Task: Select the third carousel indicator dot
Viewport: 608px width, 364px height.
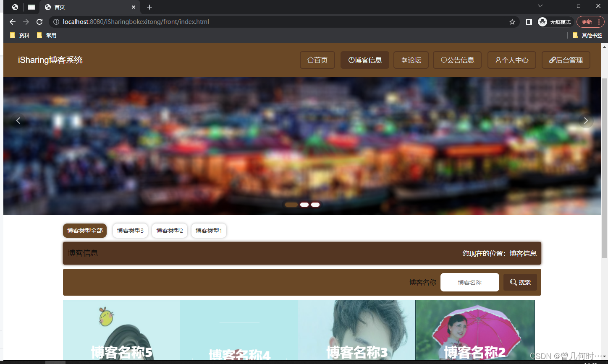Action: pyautogui.click(x=315, y=204)
